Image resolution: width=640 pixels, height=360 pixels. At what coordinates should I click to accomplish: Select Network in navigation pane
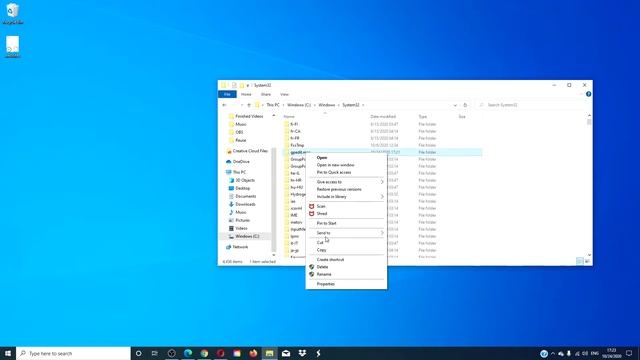(x=240, y=247)
